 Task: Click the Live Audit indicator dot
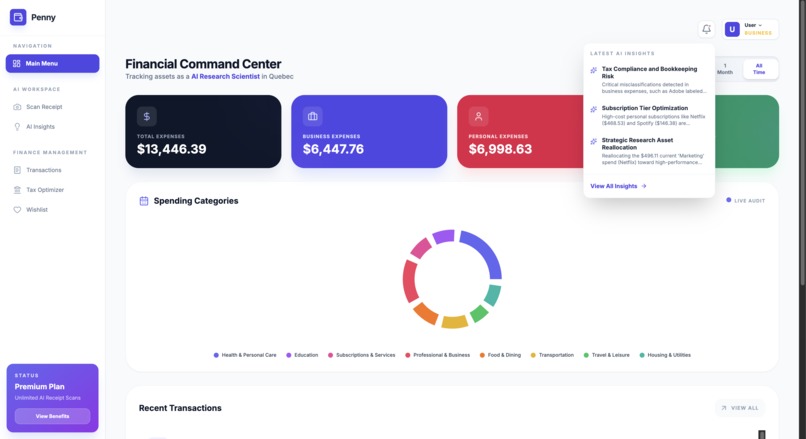[x=728, y=200]
